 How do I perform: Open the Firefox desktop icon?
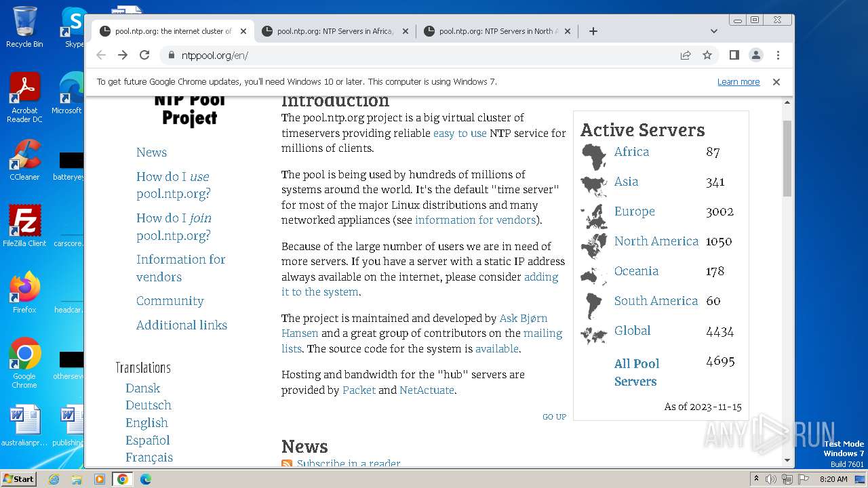coord(24,293)
